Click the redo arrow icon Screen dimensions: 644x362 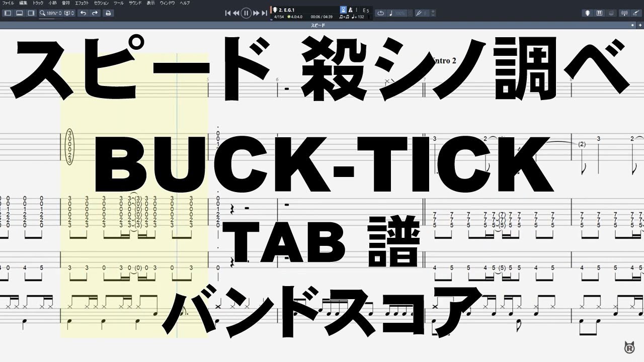(x=95, y=13)
